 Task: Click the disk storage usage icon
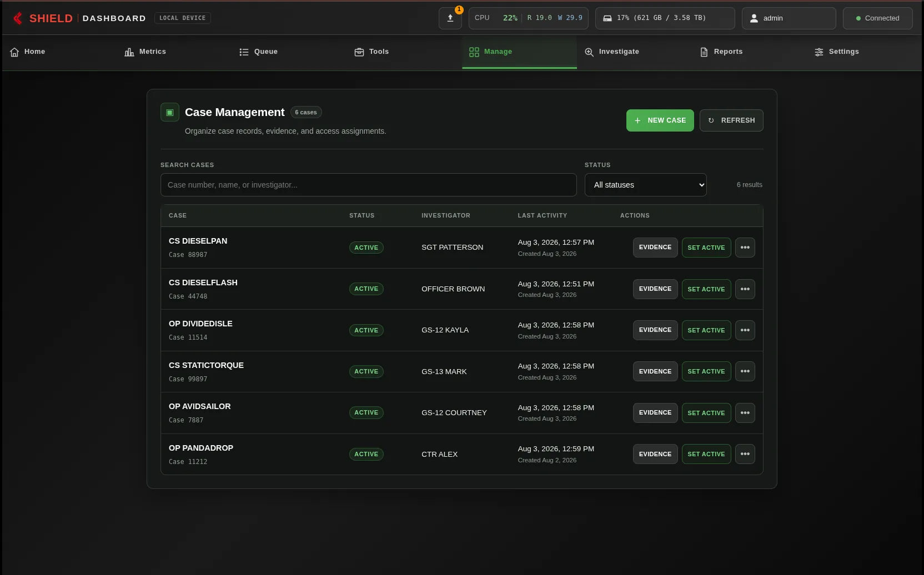click(607, 18)
